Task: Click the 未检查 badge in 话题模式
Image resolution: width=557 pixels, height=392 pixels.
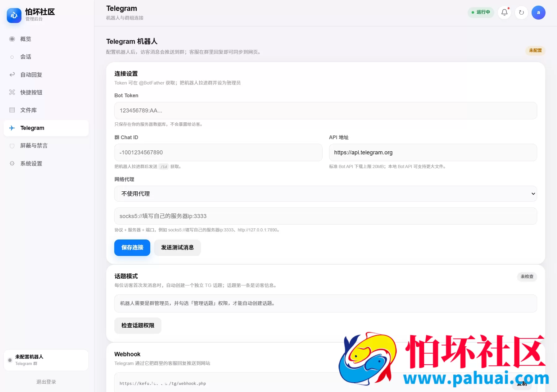Action: pos(527,276)
